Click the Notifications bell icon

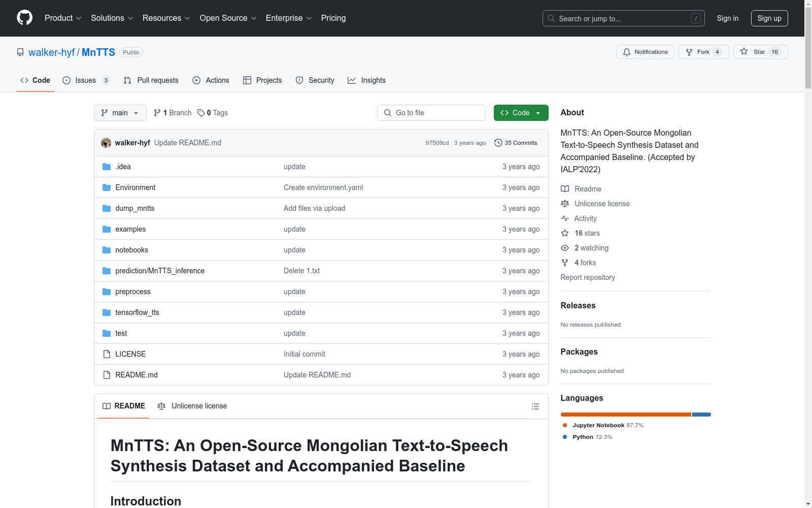pyautogui.click(x=627, y=52)
